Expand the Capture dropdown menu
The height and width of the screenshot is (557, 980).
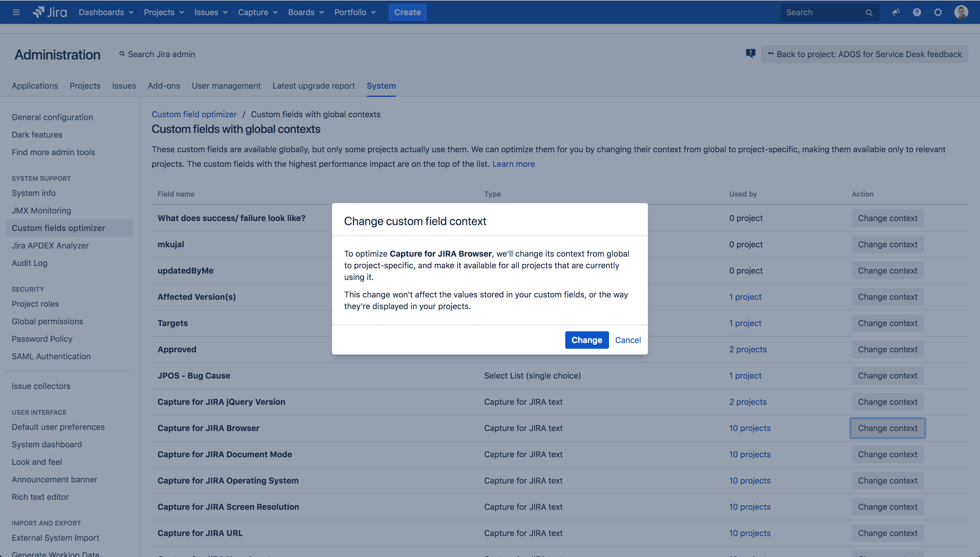pyautogui.click(x=257, y=12)
